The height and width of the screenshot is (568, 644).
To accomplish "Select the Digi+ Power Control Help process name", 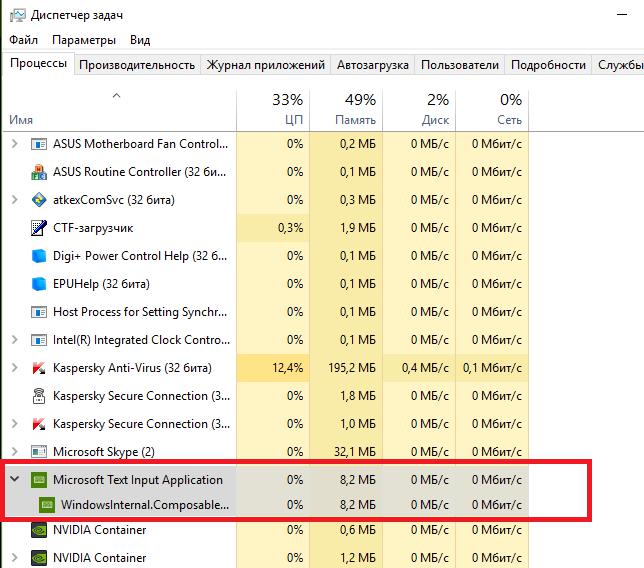I will (140, 256).
